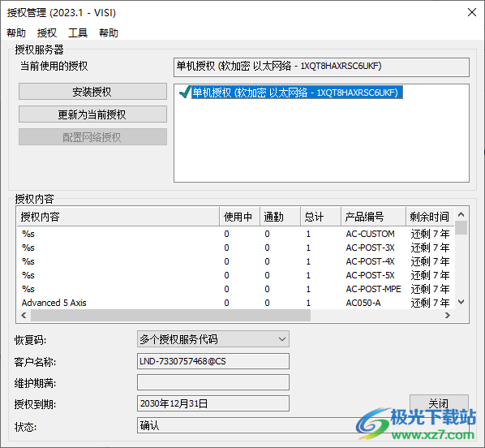Select the AC-POST-5X product row
The height and width of the screenshot is (448, 485).
236,275
